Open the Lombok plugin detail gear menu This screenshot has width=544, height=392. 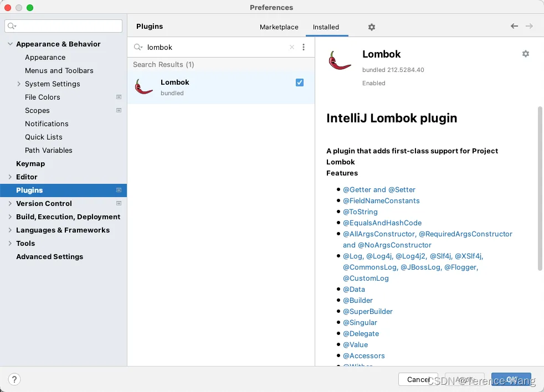click(526, 54)
